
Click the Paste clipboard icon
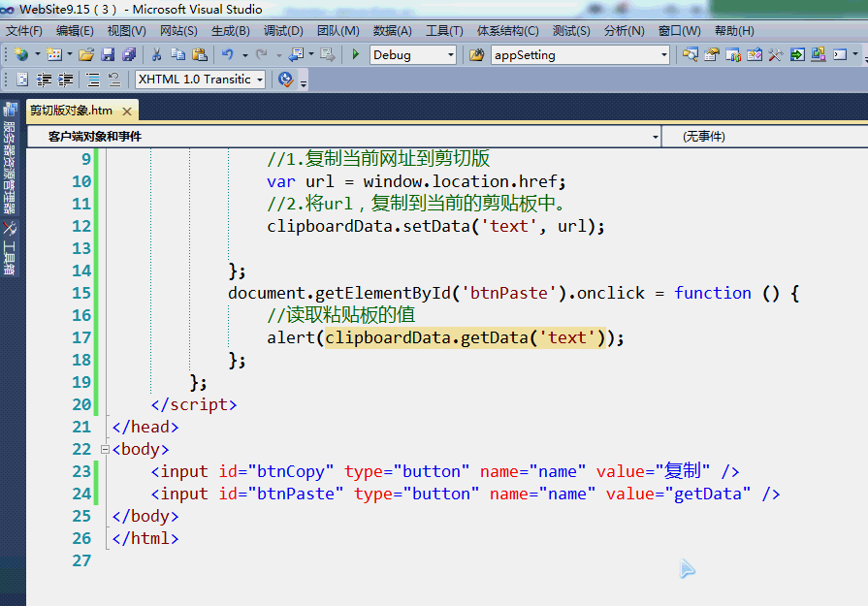pos(200,55)
